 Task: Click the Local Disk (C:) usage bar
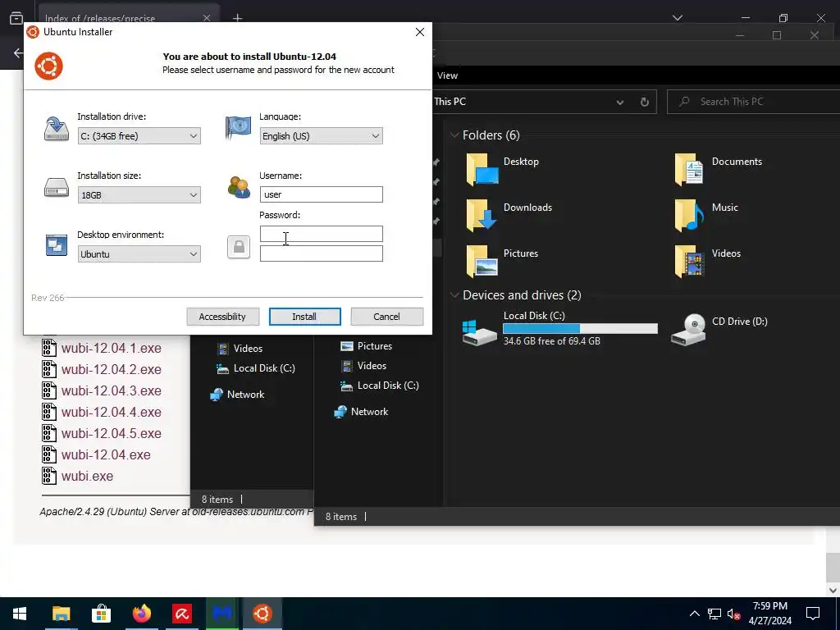[x=580, y=328]
